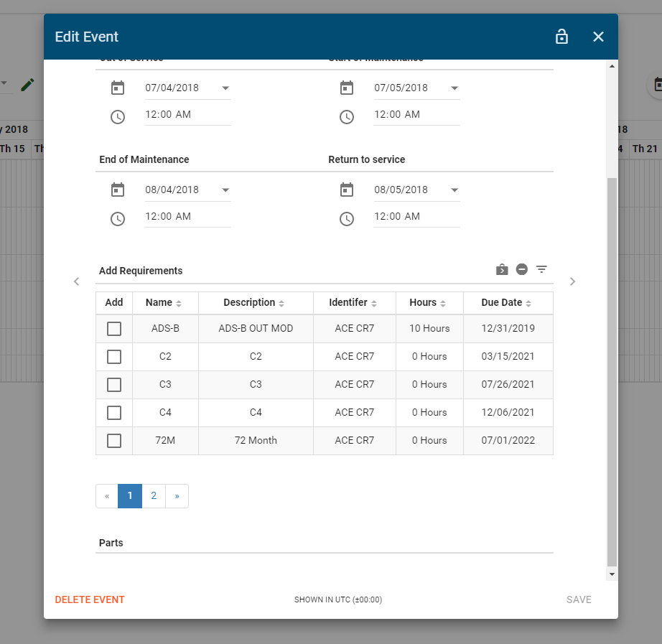
Task: Jump to last page with » button
Action: pyautogui.click(x=177, y=496)
